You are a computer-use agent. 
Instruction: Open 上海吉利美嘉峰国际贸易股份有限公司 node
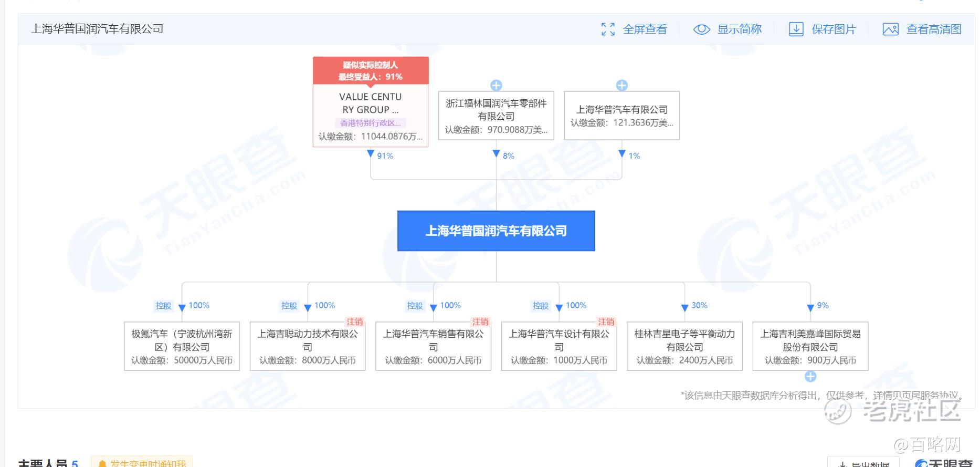810,346
